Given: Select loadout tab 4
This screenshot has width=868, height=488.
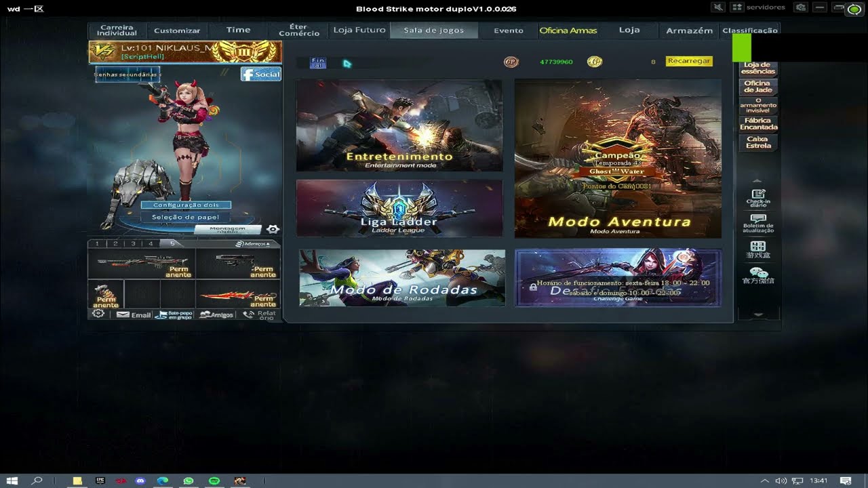Looking at the screenshot, I should pos(151,243).
